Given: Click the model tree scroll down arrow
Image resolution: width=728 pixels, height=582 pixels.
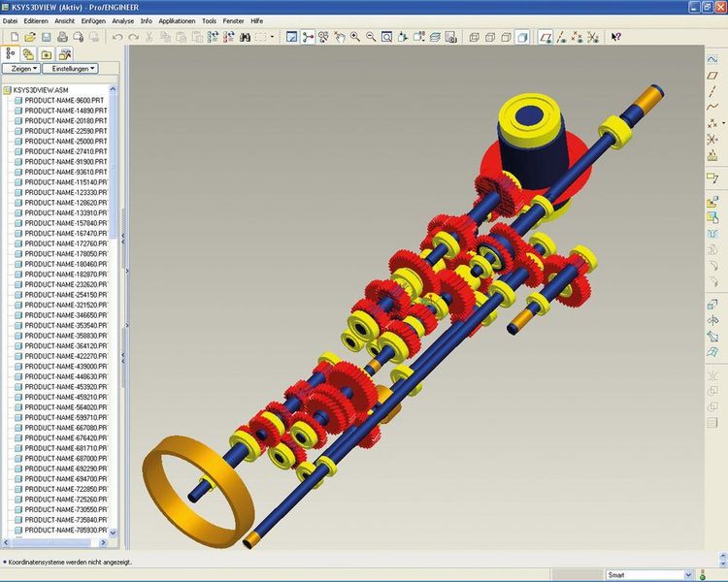Looking at the screenshot, I should 113,533.
